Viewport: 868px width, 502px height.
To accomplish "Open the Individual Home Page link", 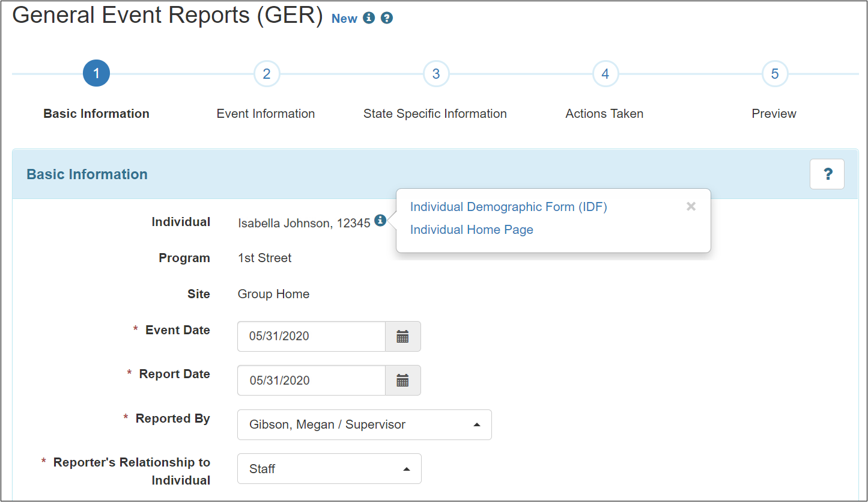I will point(472,230).
